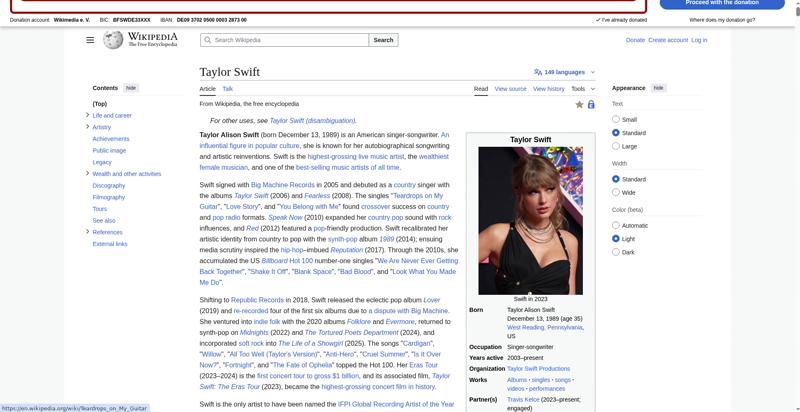
Task: Choose Dark color mode
Action: point(616,252)
